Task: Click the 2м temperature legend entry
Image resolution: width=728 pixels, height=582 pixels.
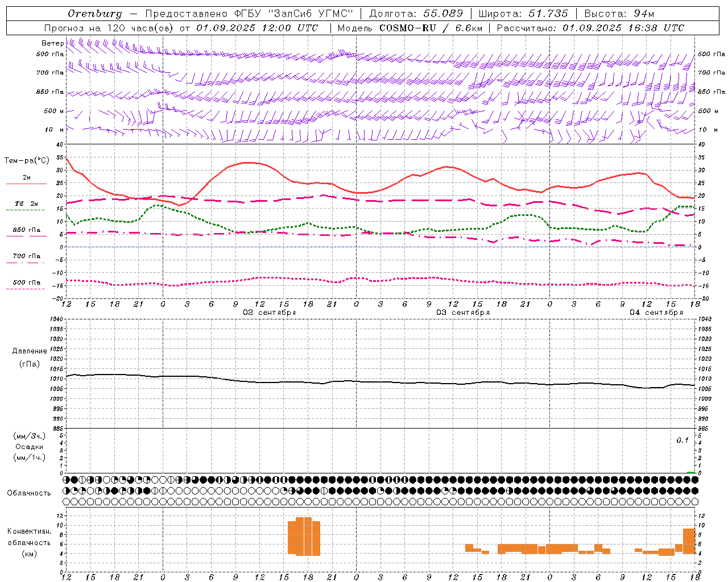Action: (27, 177)
